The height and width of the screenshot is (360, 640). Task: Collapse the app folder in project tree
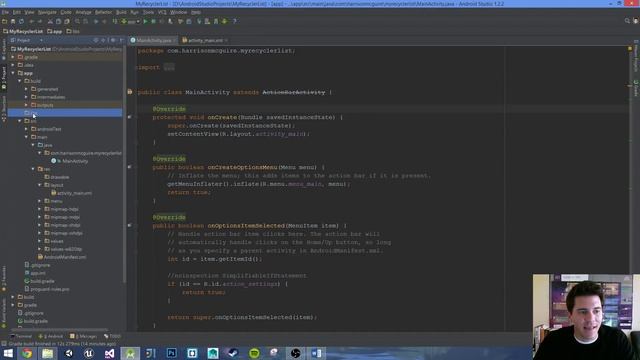pyautogui.click(x=13, y=73)
